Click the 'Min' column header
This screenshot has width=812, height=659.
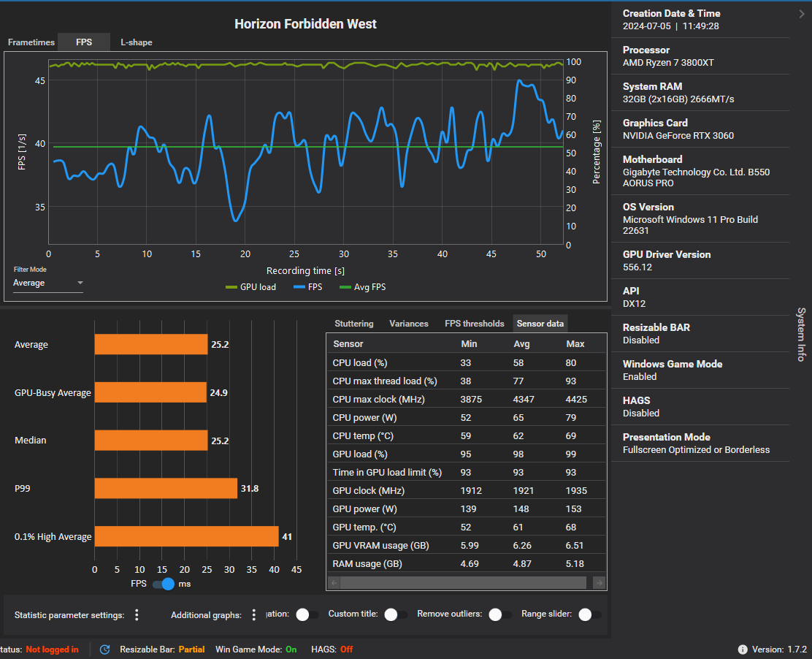pyautogui.click(x=469, y=343)
